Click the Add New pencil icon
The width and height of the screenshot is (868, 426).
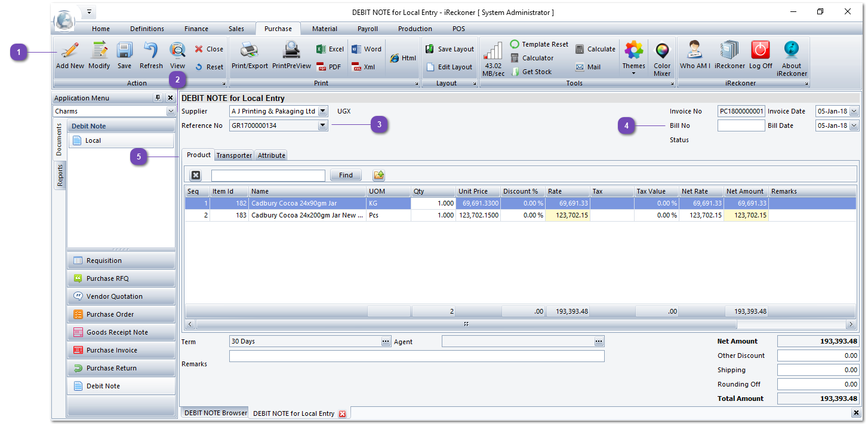[x=70, y=51]
